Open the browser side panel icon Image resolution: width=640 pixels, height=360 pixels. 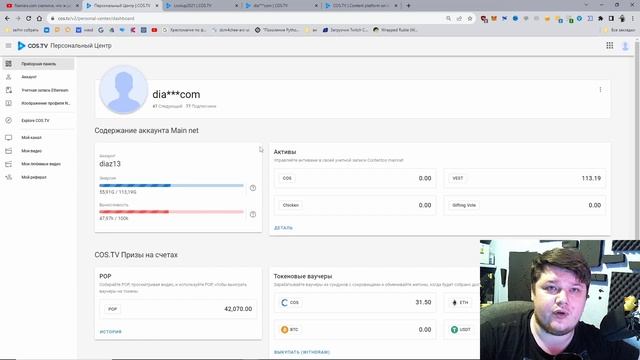611,18
